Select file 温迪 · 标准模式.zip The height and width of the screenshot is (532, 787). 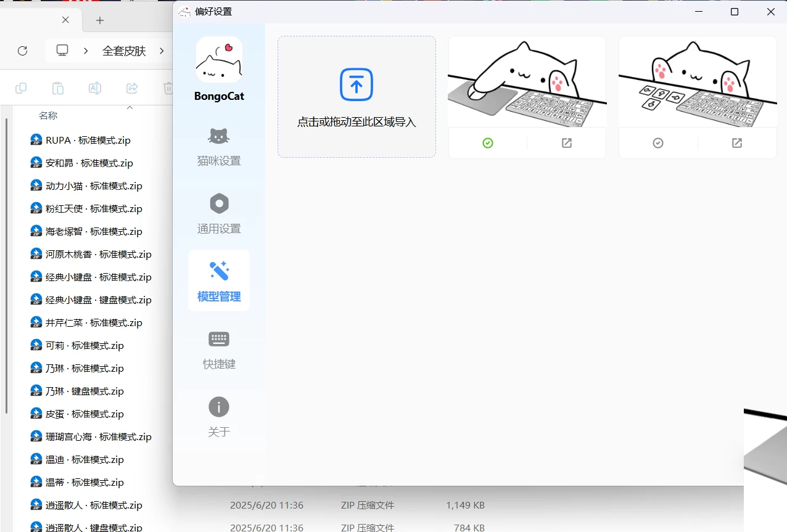tap(85, 459)
